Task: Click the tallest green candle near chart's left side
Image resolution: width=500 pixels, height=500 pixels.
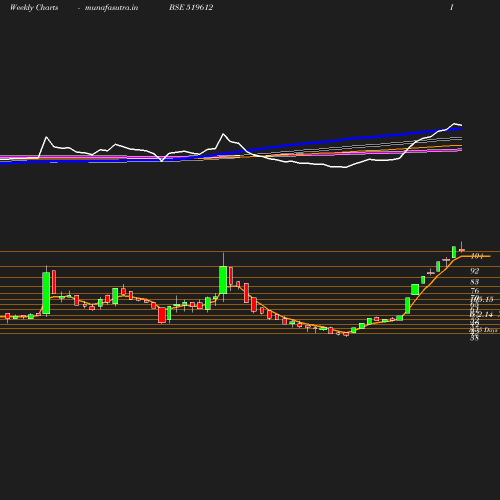Action: [x=46, y=293]
